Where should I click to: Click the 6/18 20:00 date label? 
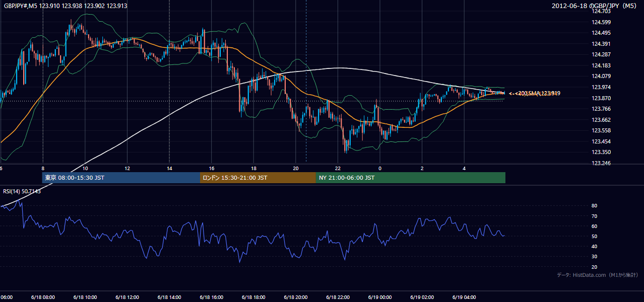[x=296, y=297]
